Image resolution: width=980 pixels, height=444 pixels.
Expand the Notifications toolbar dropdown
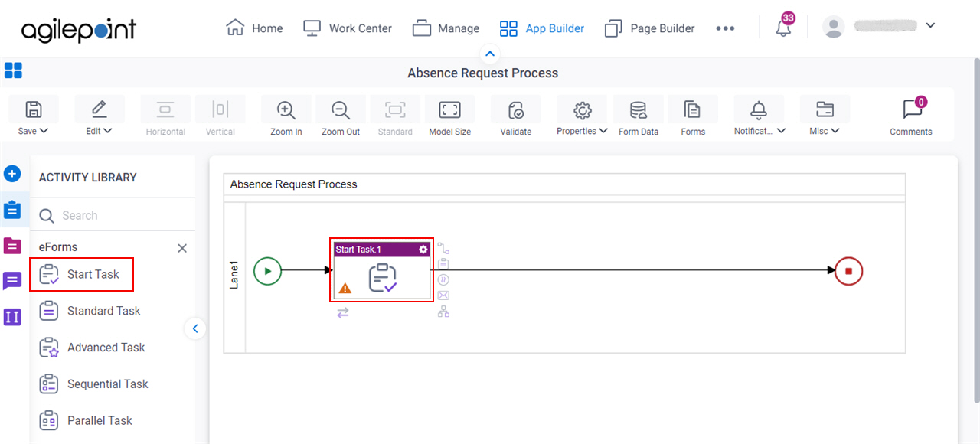(x=759, y=118)
